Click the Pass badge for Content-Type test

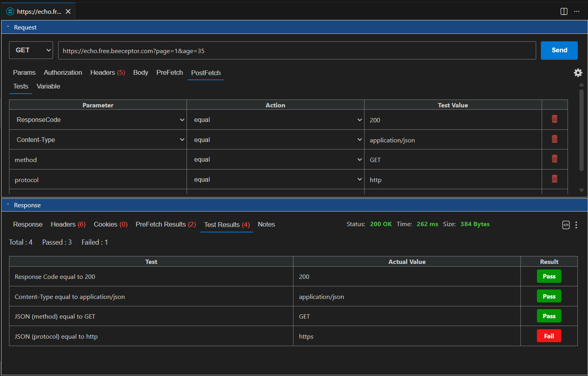click(x=549, y=296)
